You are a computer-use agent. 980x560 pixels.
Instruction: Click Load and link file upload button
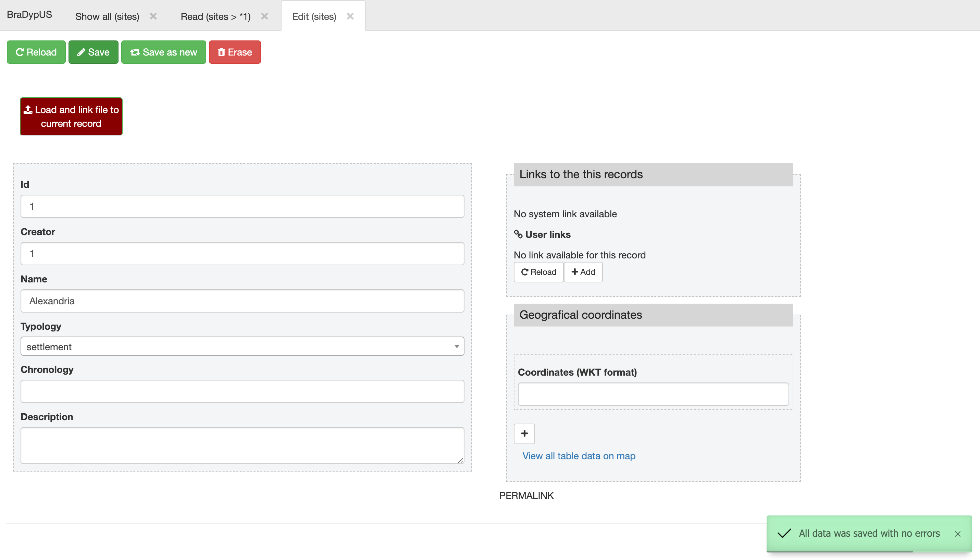71,116
